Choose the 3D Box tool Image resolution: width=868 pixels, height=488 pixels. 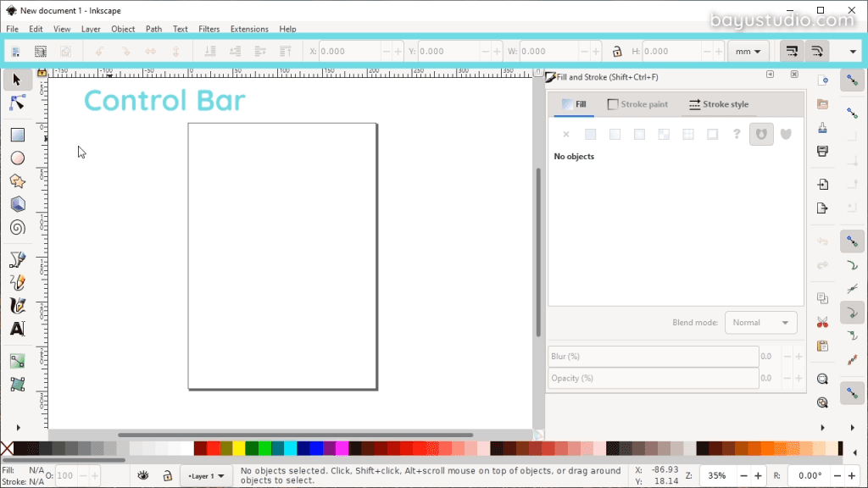[x=18, y=204]
